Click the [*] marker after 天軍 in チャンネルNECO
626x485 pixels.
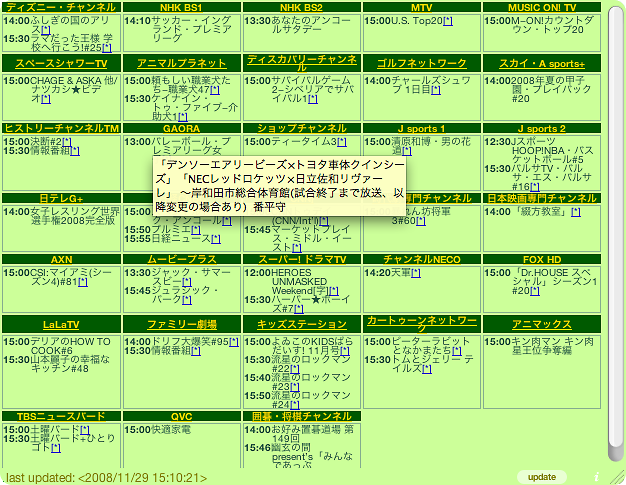pyautogui.click(x=415, y=272)
